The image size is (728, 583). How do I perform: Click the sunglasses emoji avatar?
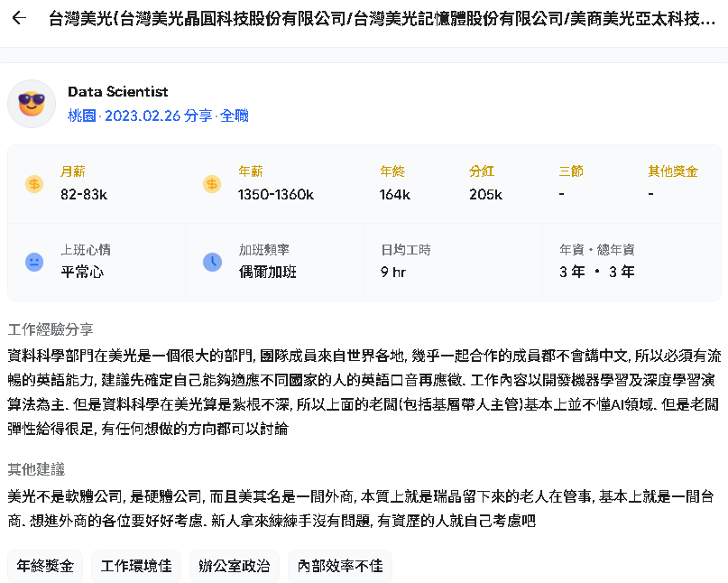click(32, 104)
